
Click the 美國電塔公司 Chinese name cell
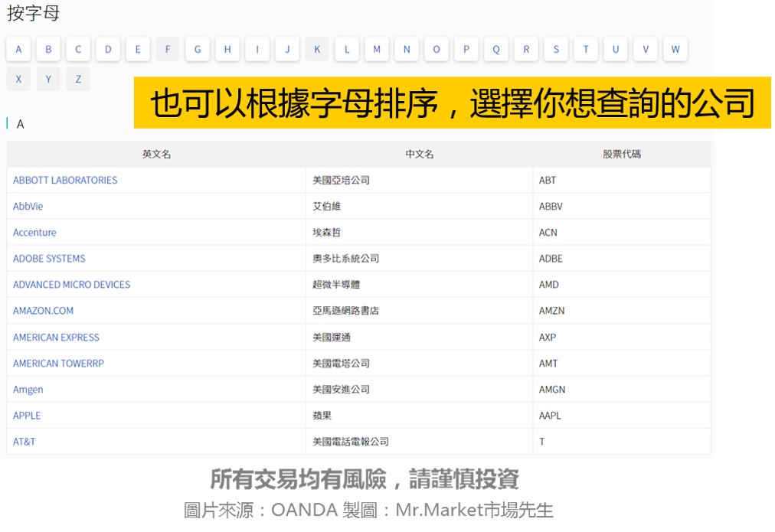click(x=420, y=364)
